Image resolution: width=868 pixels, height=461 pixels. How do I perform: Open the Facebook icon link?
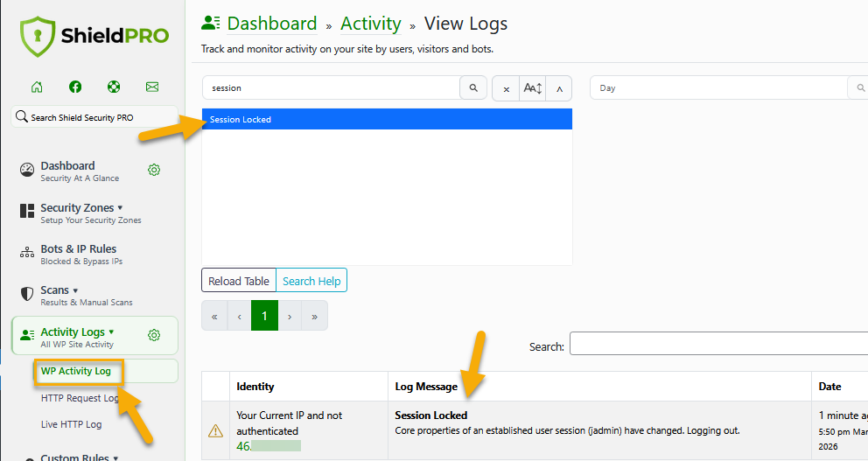(x=75, y=87)
